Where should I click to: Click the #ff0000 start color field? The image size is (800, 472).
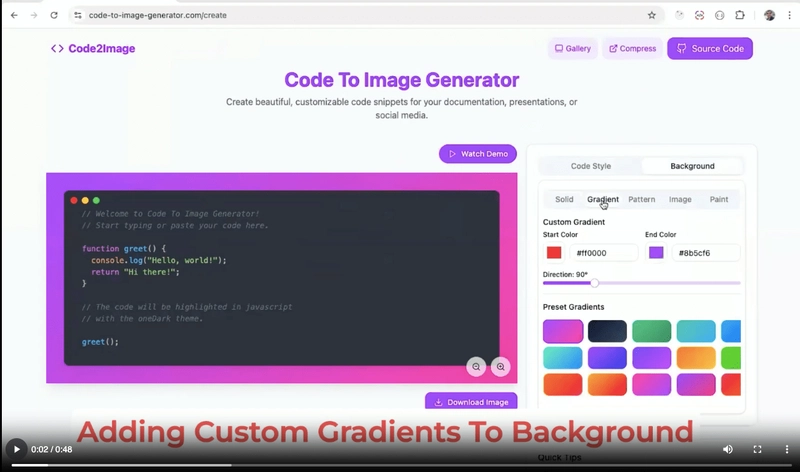604,253
